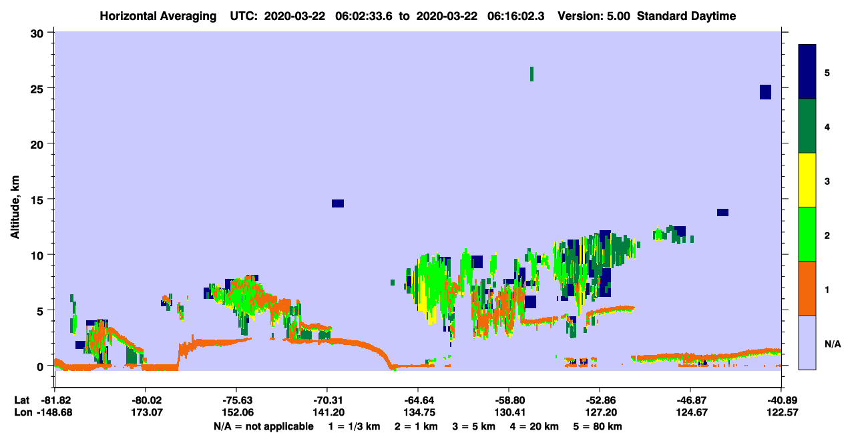The height and width of the screenshot is (445, 868).
Task: Click colorbar label 'N/A'
Action: (x=832, y=344)
